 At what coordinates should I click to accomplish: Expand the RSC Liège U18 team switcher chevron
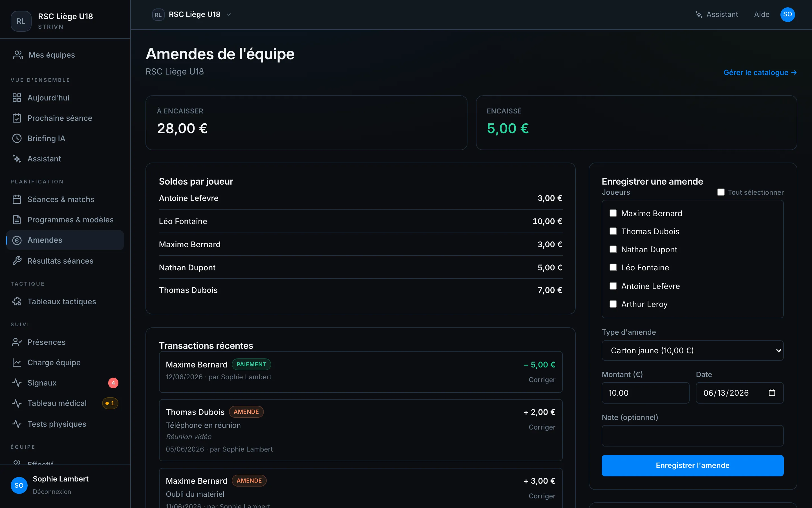[229, 14]
